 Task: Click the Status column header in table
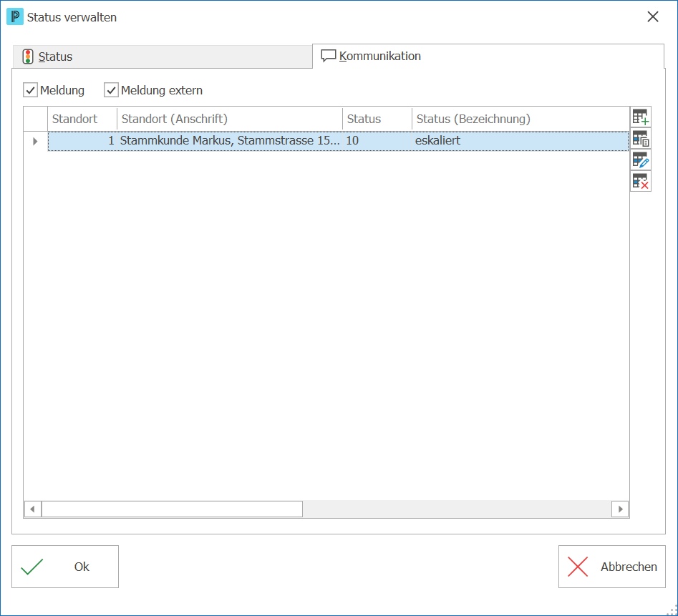point(377,119)
